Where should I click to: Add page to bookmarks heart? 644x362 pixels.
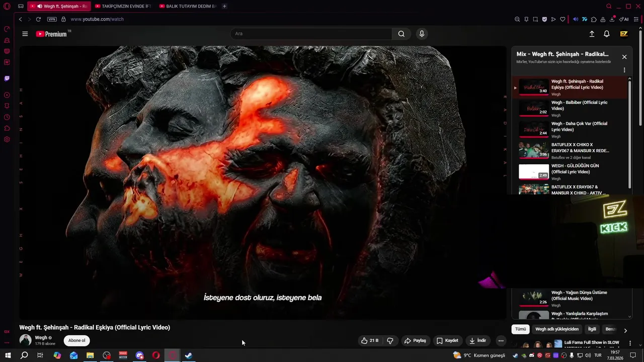[x=562, y=19]
